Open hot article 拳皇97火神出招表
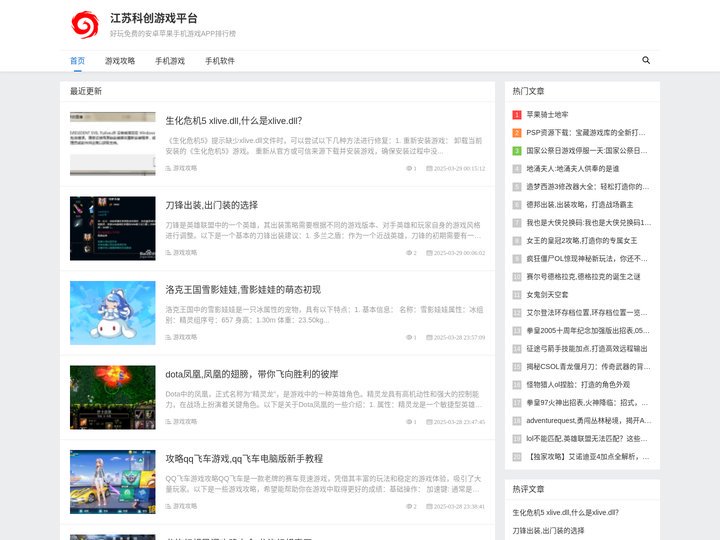 [x=587, y=403]
